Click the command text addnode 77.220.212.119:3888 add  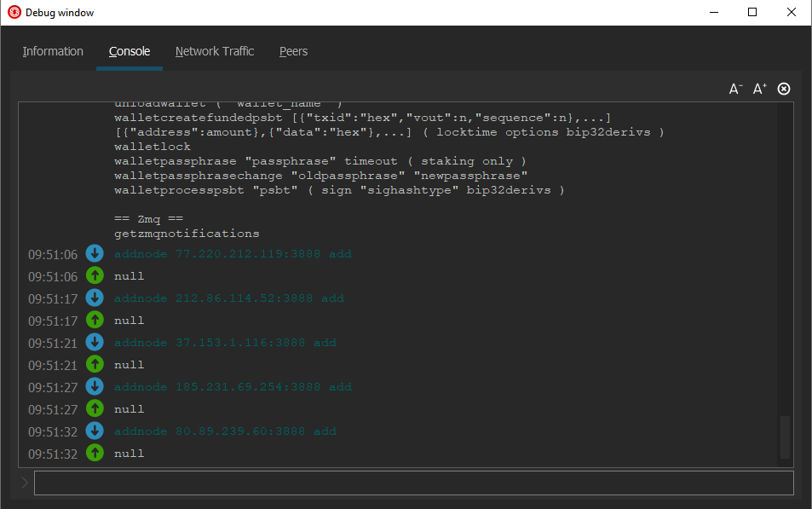coord(233,254)
